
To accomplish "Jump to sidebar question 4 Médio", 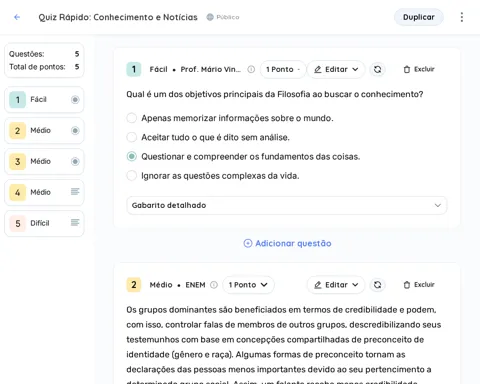I will click(44, 192).
